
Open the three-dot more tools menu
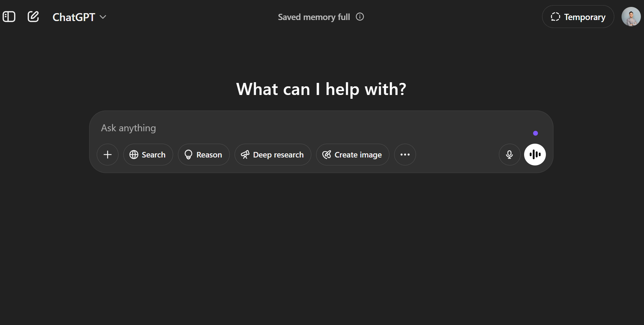coord(405,154)
